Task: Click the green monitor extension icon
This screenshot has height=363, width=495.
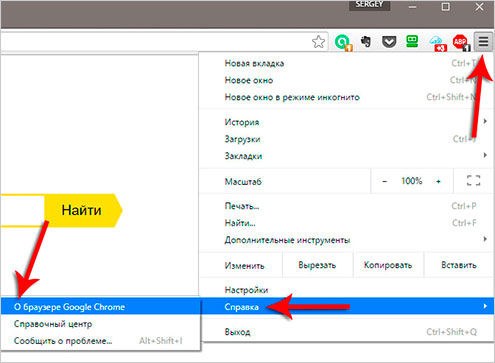Action: (412, 41)
